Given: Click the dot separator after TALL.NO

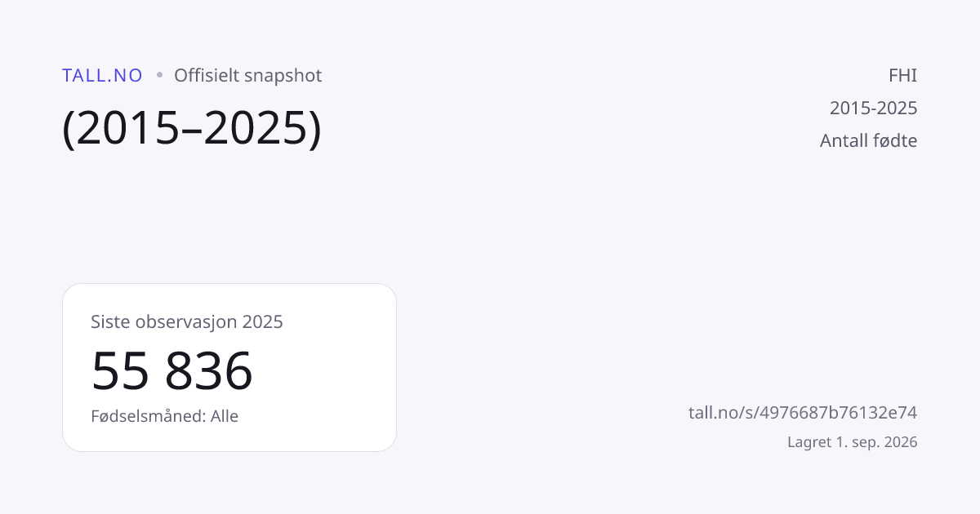Looking at the screenshot, I should click(159, 76).
